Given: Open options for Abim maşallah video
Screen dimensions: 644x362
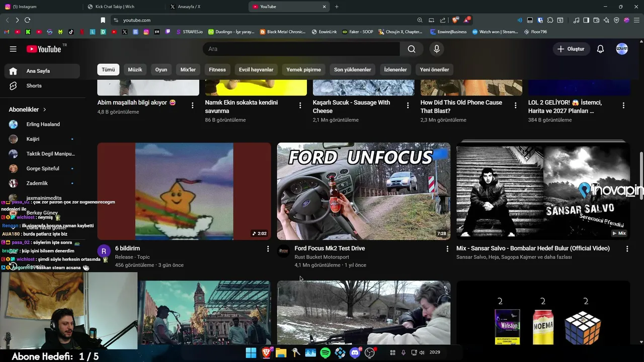Looking at the screenshot, I should coord(192,106).
